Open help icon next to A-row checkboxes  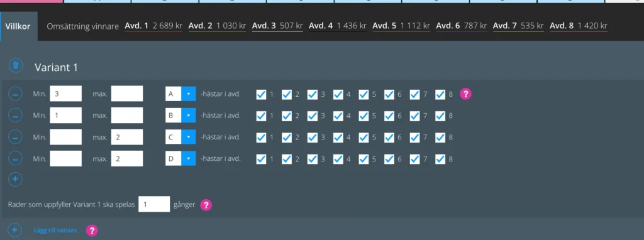click(x=465, y=94)
